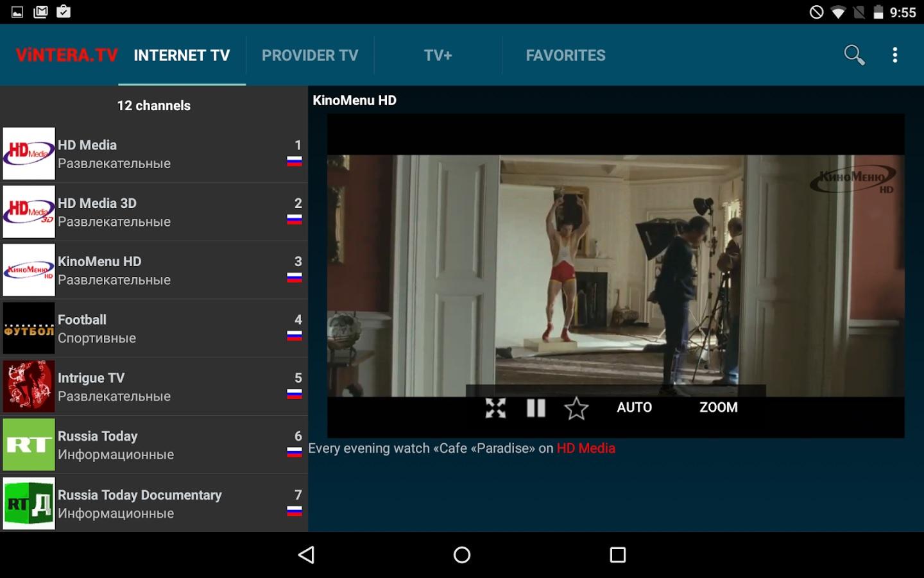Click the Russia Today RT logo
Viewport: 924px width, 578px height.
click(29, 444)
